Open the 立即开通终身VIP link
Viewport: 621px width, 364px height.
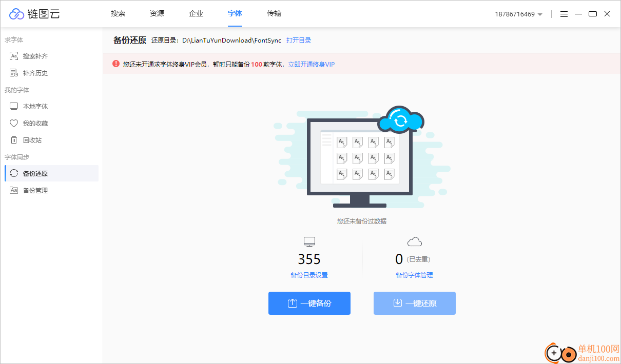tap(310, 64)
